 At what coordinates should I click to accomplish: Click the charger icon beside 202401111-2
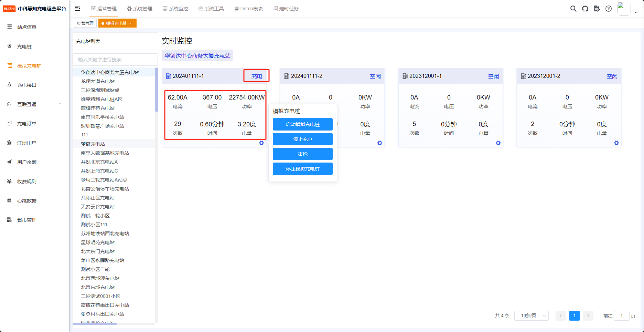pos(287,76)
